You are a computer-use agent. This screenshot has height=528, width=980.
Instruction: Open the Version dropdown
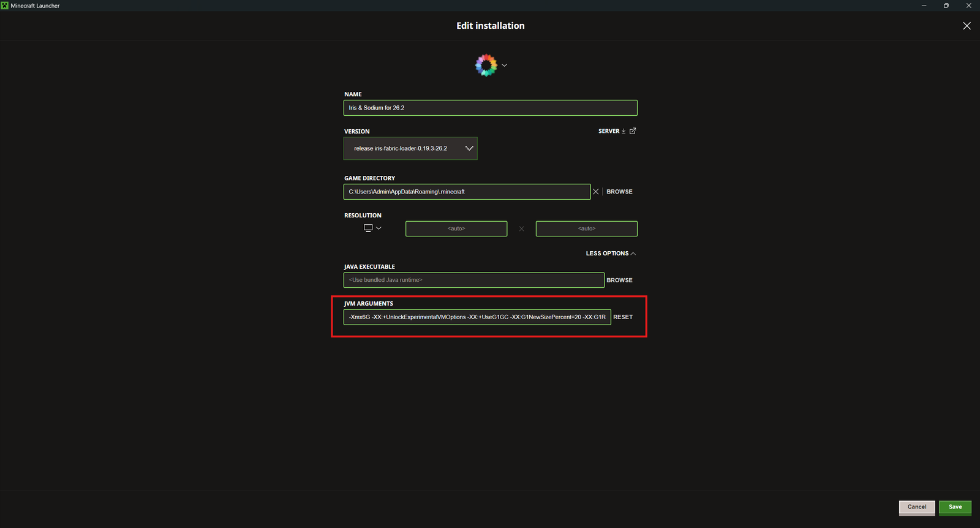click(410, 148)
